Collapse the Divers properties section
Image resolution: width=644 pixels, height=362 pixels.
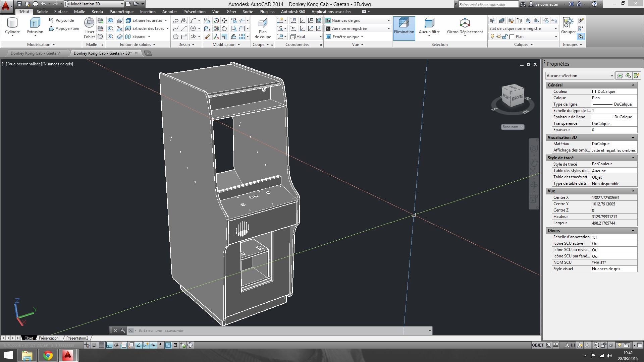(x=633, y=231)
